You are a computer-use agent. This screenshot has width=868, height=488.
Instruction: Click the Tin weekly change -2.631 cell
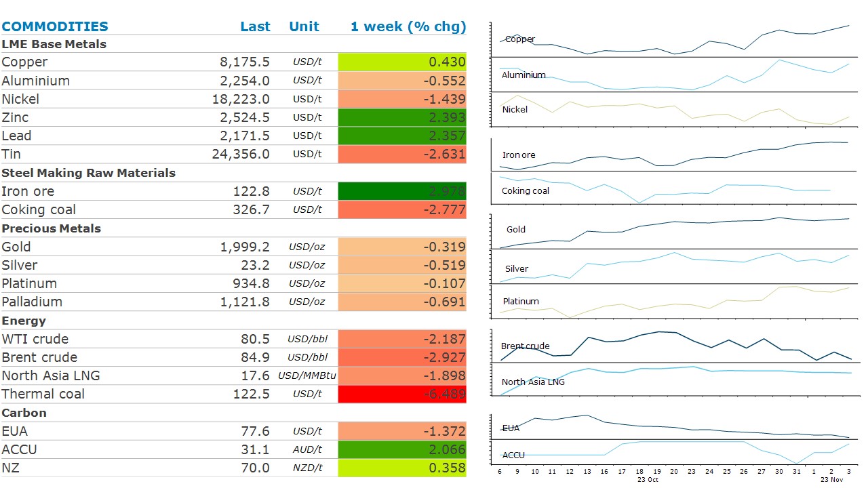[x=402, y=154]
